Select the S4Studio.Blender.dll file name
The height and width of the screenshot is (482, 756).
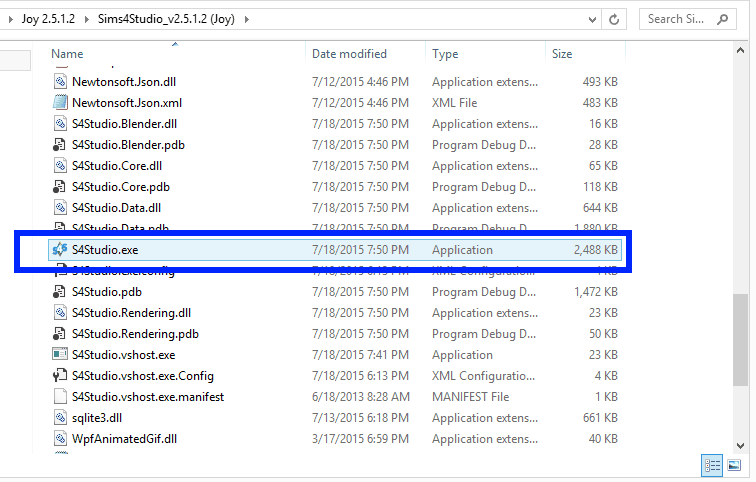point(124,123)
